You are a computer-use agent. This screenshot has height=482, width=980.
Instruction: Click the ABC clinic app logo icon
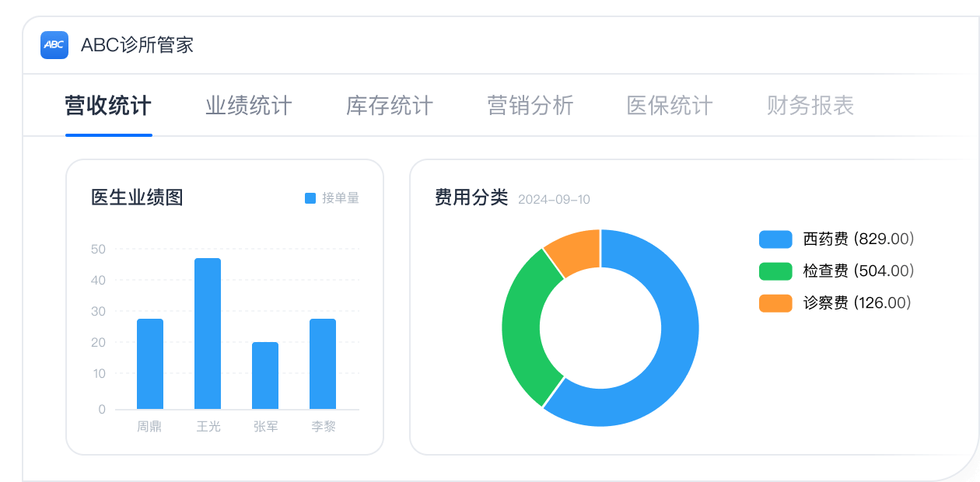(54, 45)
